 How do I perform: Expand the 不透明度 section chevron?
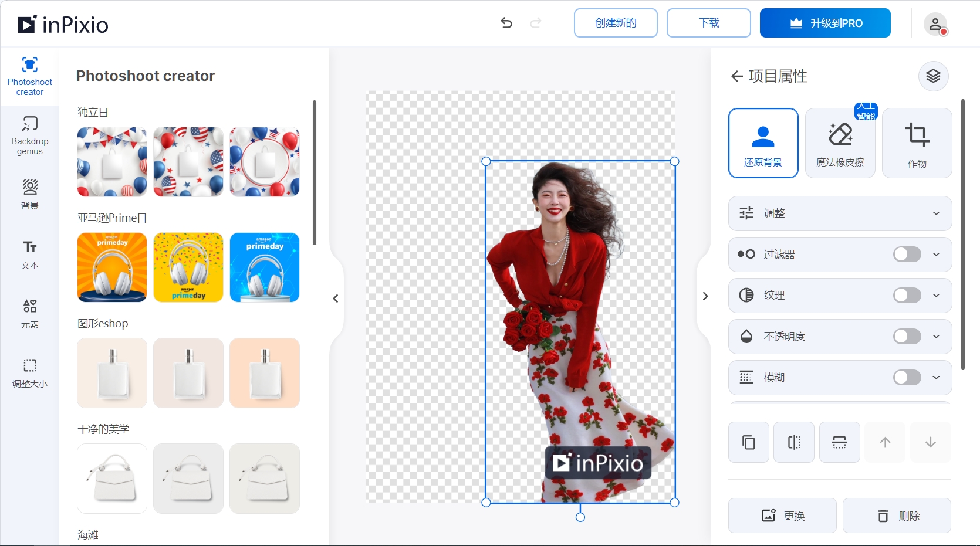click(937, 336)
